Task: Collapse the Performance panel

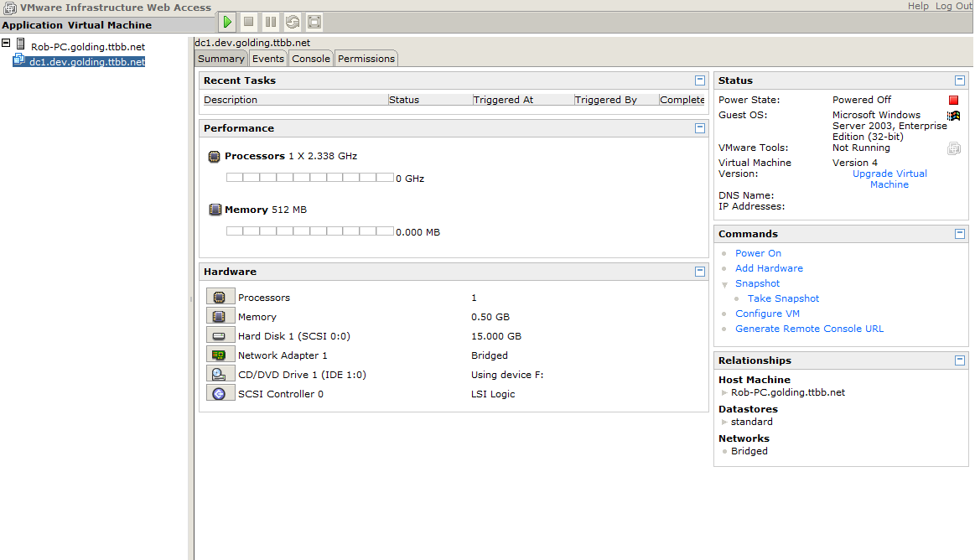Action: click(699, 128)
